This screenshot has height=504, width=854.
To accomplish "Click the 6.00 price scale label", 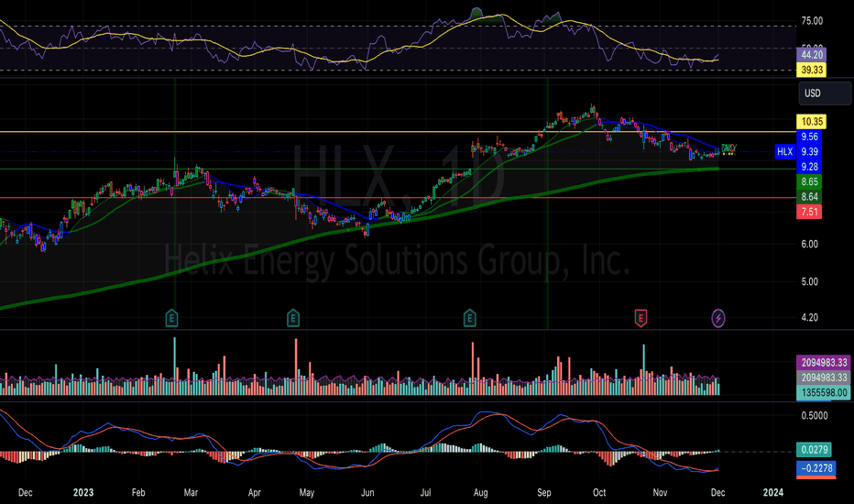I will [809, 244].
